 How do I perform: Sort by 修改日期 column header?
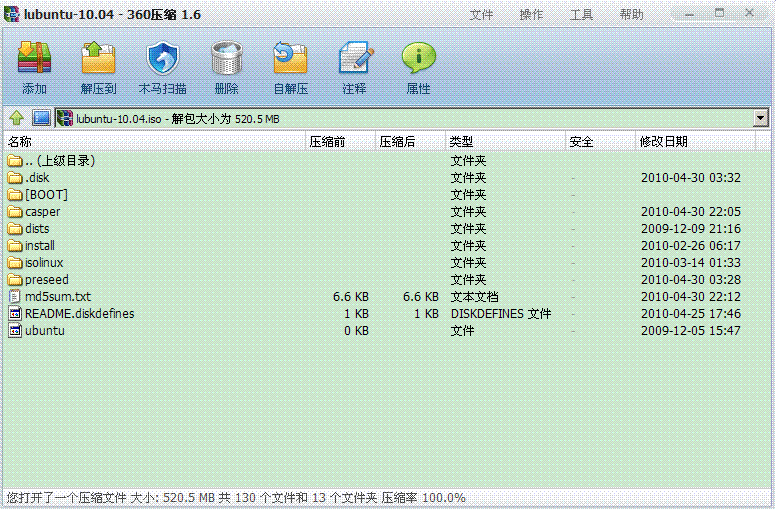696,142
